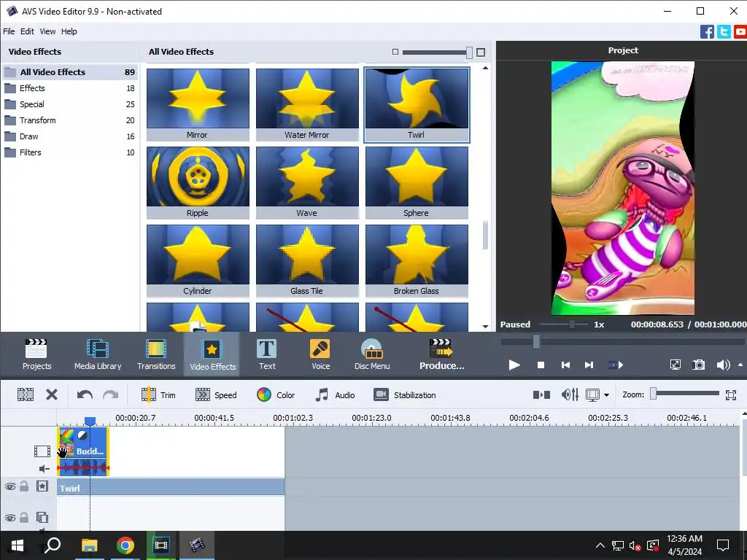Toggle visibility of the overlay track
The width and height of the screenshot is (747, 560).
(x=10, y=518)
